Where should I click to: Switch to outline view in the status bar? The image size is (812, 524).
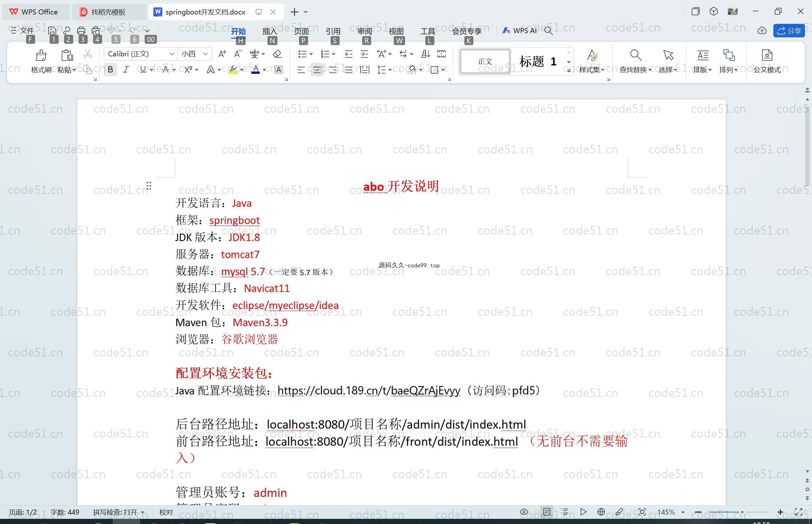pos(565,512)
